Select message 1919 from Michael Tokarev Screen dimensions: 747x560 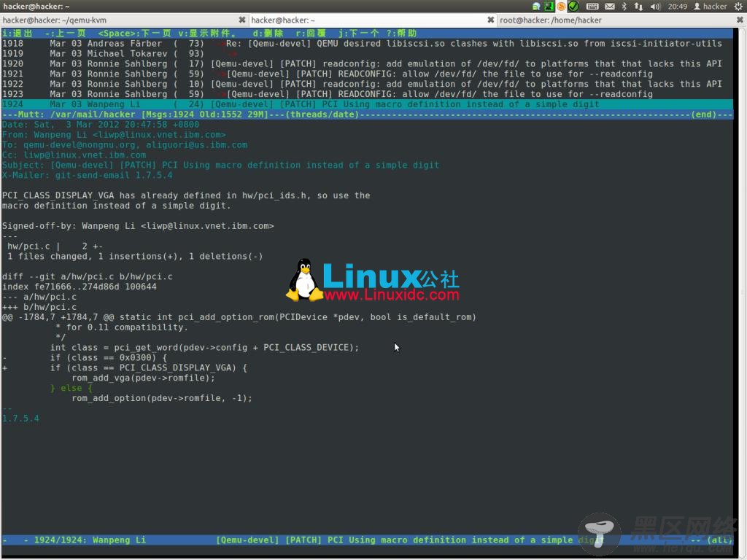pyautogui.click(x=367, y=53)
